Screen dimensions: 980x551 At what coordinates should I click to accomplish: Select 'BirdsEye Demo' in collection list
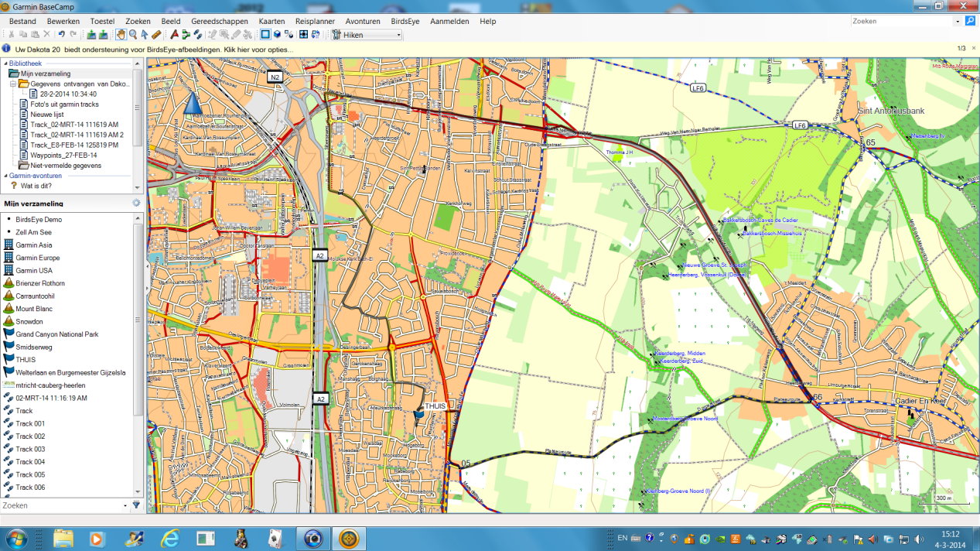pyautogui.click(x=38, y=220)
